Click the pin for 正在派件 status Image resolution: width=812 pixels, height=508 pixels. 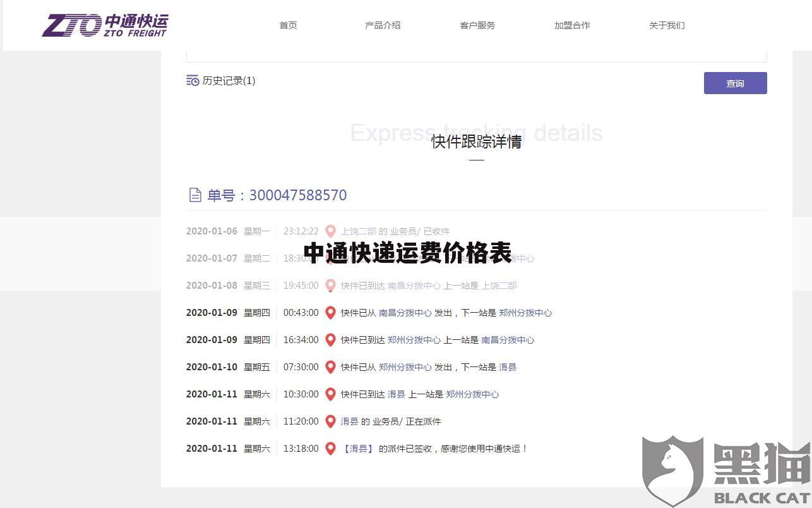330,421
